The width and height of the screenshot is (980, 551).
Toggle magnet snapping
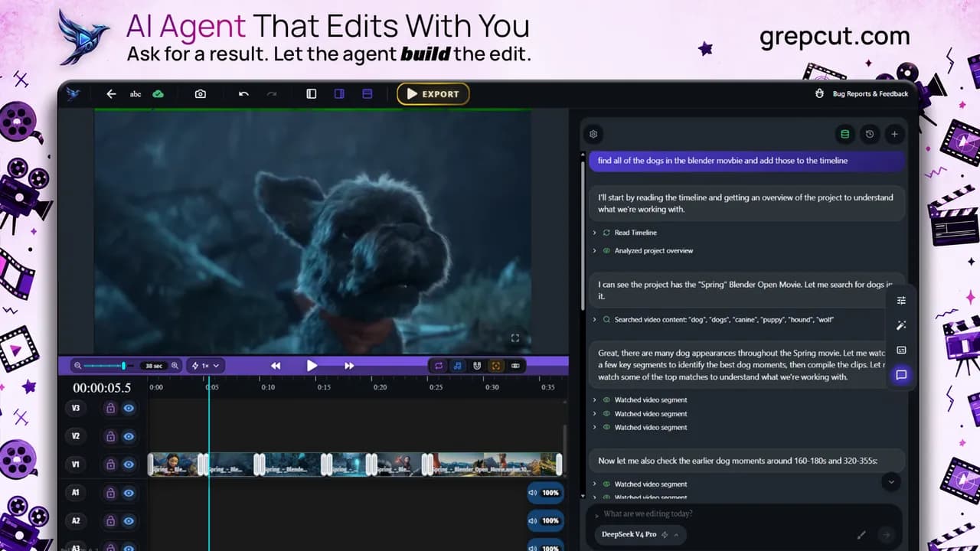coord(477,366)
